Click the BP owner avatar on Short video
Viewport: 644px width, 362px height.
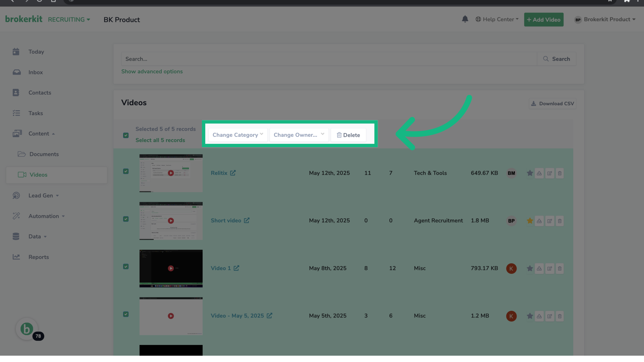pyautogui.click(x=511, y=221)
